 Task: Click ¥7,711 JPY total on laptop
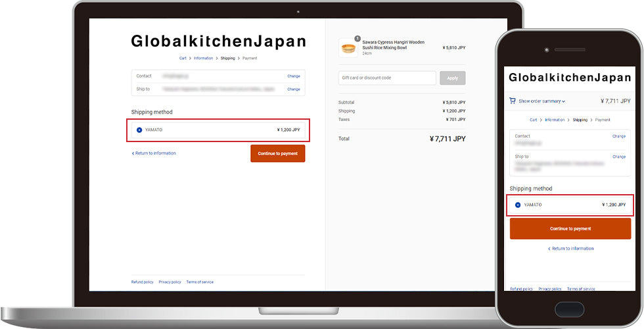[x=448, y=139]
